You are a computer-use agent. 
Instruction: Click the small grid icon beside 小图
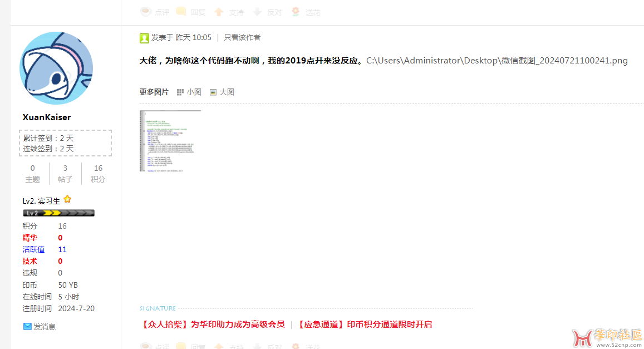click(x=180, y=92)
